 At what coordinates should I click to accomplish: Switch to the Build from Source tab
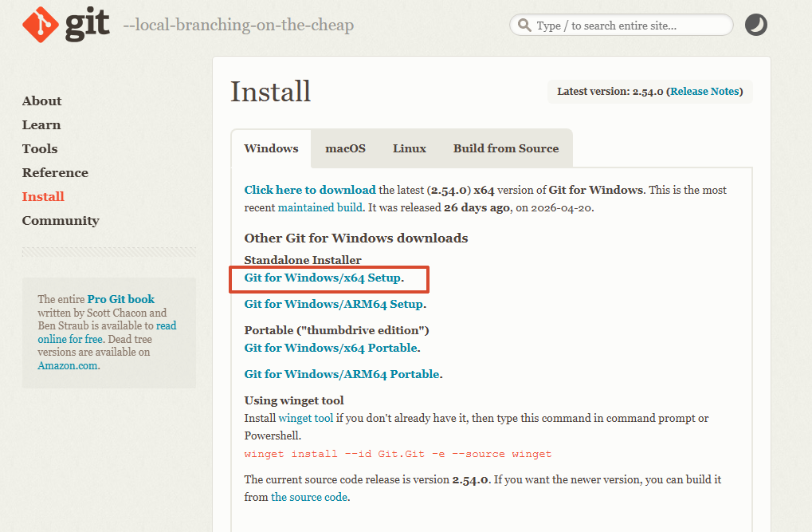(x=506, y=148)
